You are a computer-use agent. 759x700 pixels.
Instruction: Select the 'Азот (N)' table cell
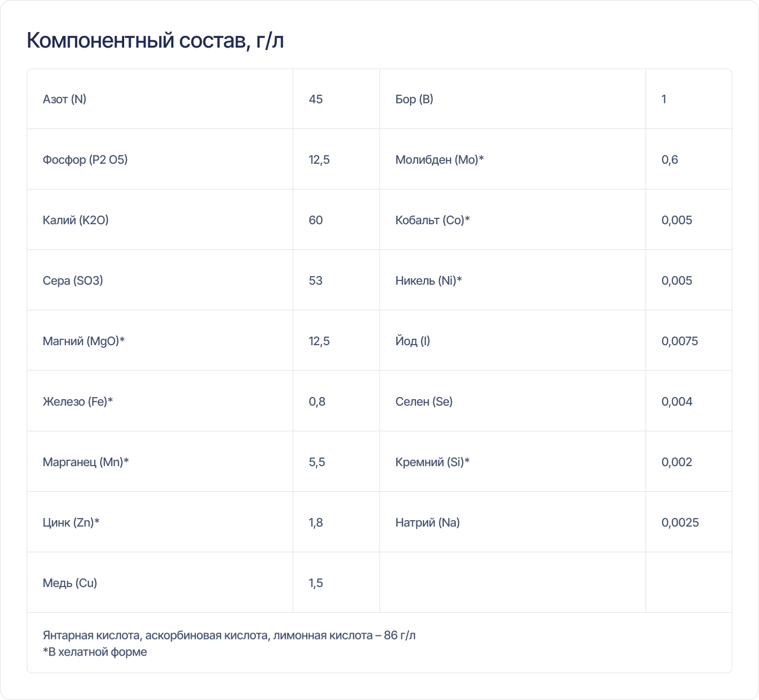tap(160, 99)
